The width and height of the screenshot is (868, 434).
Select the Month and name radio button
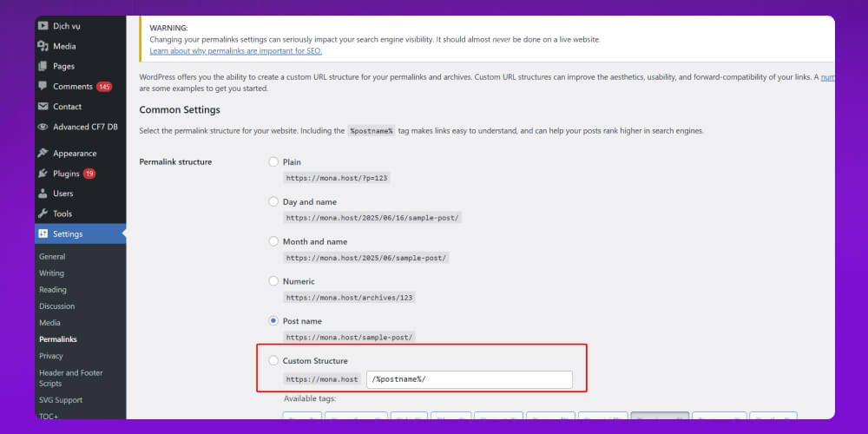click(x=273, y=241)
